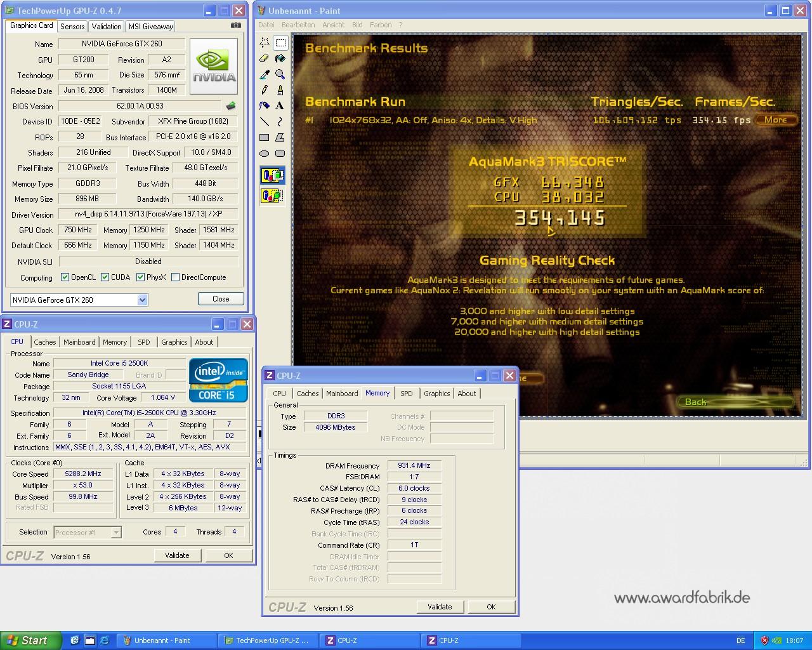Activate the Magnifier tool in Paint
This screenshot has width=812, height=650.
(x=280, y=74)
